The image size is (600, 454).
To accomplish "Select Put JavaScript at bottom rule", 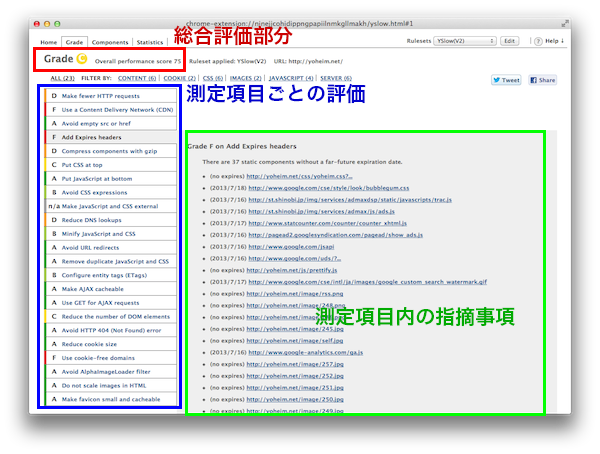I will [x=111, y=179].
